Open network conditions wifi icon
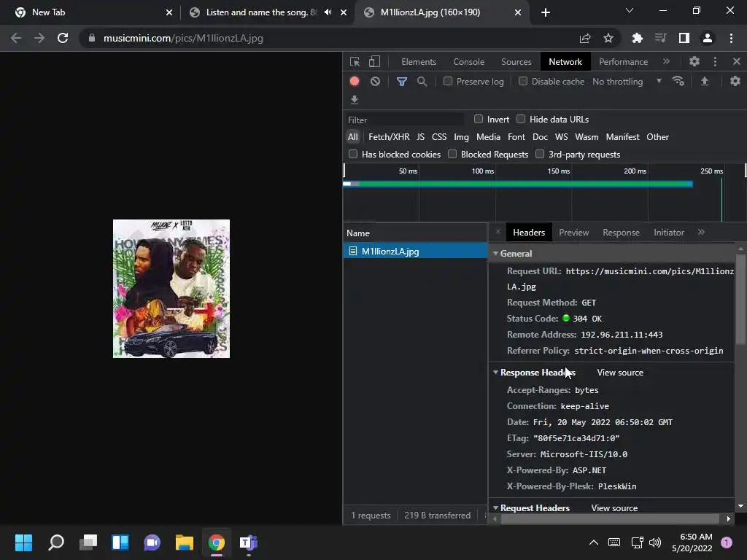Viewport: 747px width, 560px height. [678, 81]
